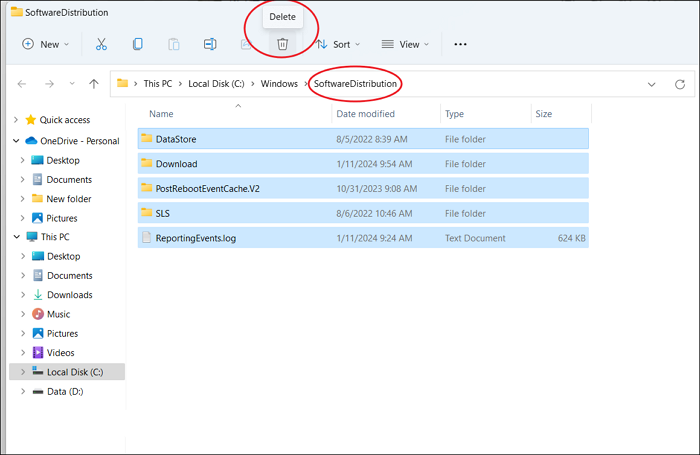The height and width of the screenshot is (455, 700).
Task: Navigate back with the Back arrow
Action: (x=22, y=84)
